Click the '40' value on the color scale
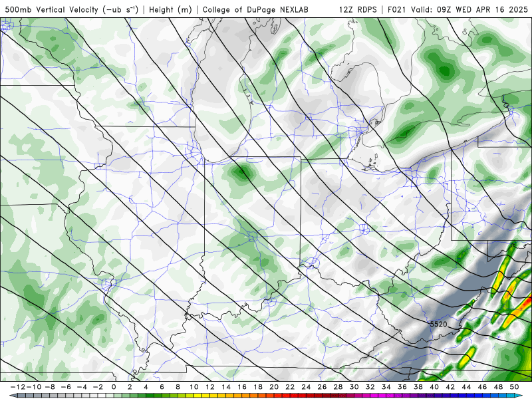Viewport: 532px width, 399px height. pos(434,387)
